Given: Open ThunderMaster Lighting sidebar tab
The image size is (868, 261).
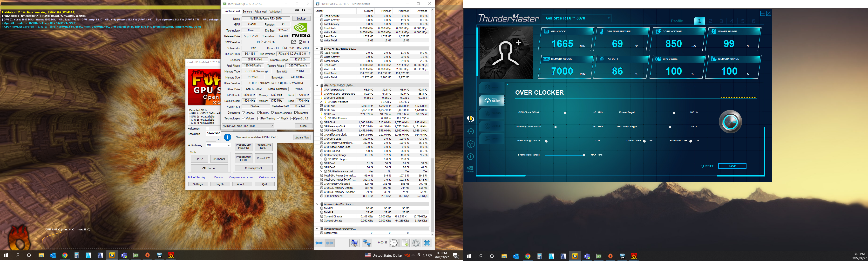Looking at the screenshot, I should pyautogui.click(x=492, y=126).
